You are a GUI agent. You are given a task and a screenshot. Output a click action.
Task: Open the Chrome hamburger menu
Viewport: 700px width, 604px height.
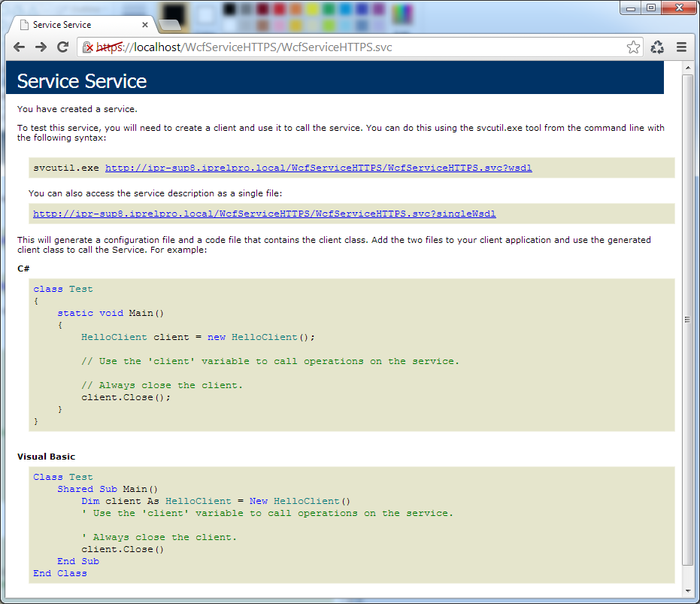(x=681, y=47)
